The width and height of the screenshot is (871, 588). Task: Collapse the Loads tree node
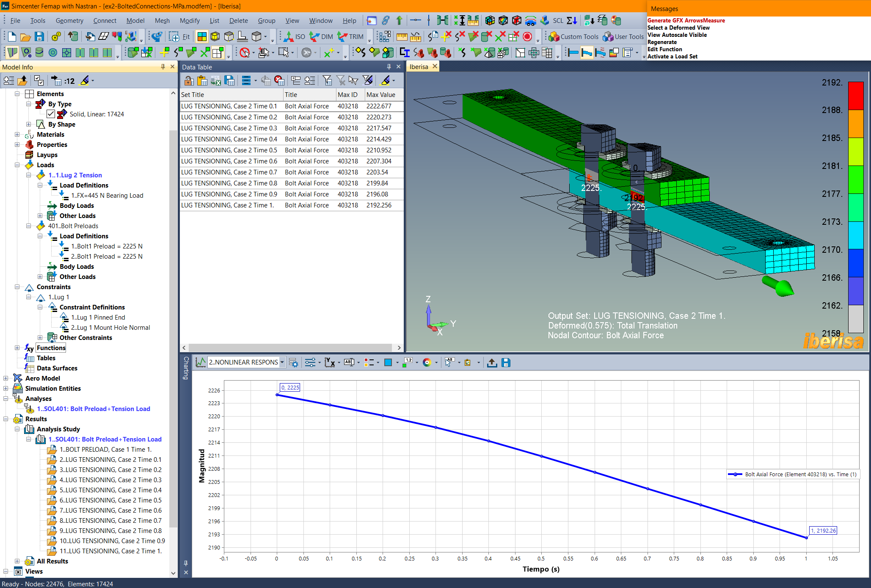tap(17, 165)
